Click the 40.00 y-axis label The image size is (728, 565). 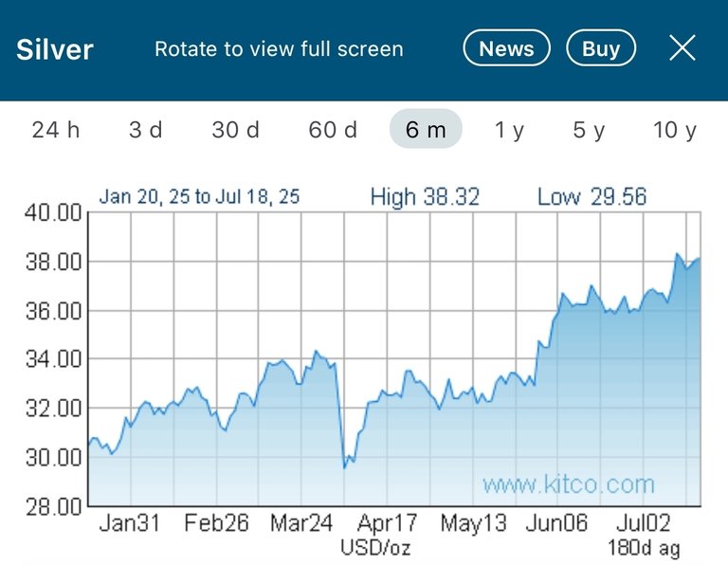click(x=53, y=213)
